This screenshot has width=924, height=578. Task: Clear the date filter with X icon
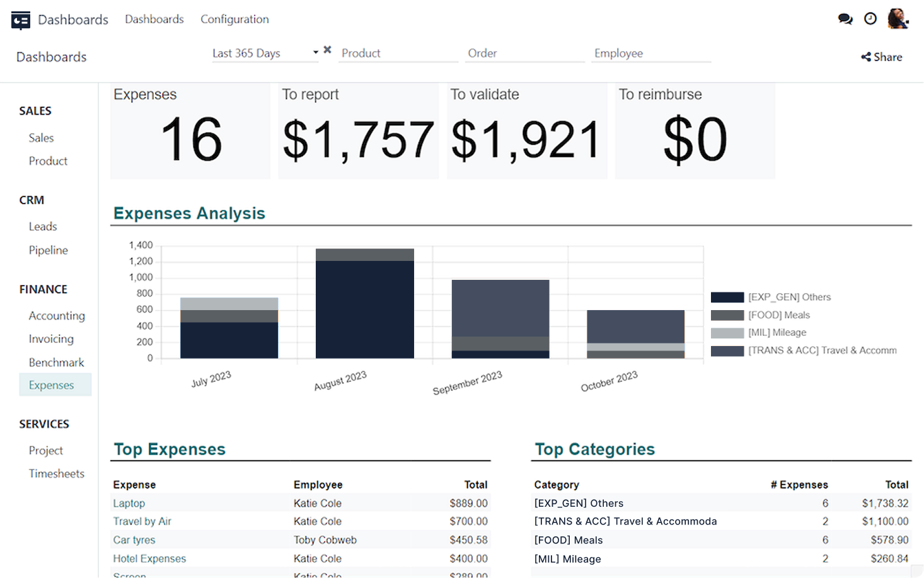(x=327, y=50)
